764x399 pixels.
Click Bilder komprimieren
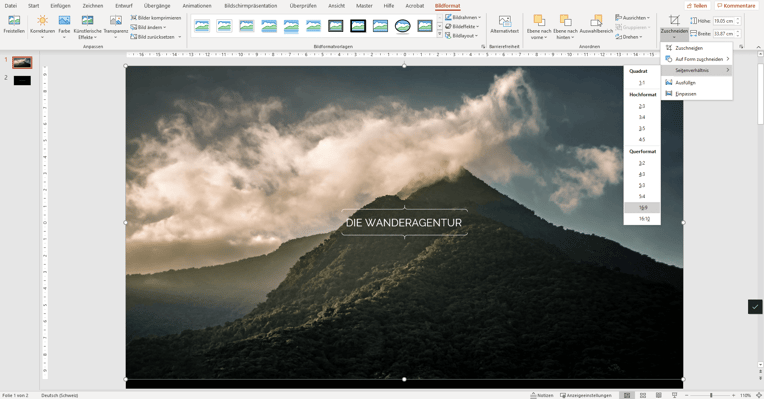click(x=156, y=18)
